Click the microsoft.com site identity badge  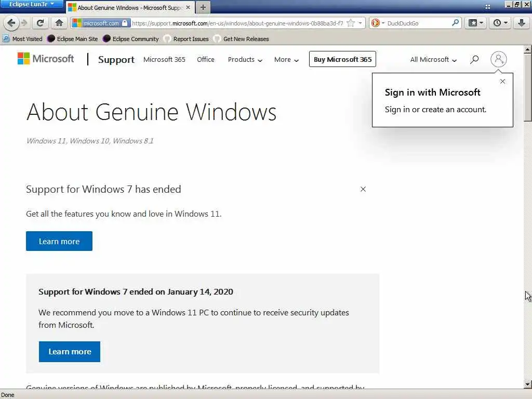(x=101, y=23)
